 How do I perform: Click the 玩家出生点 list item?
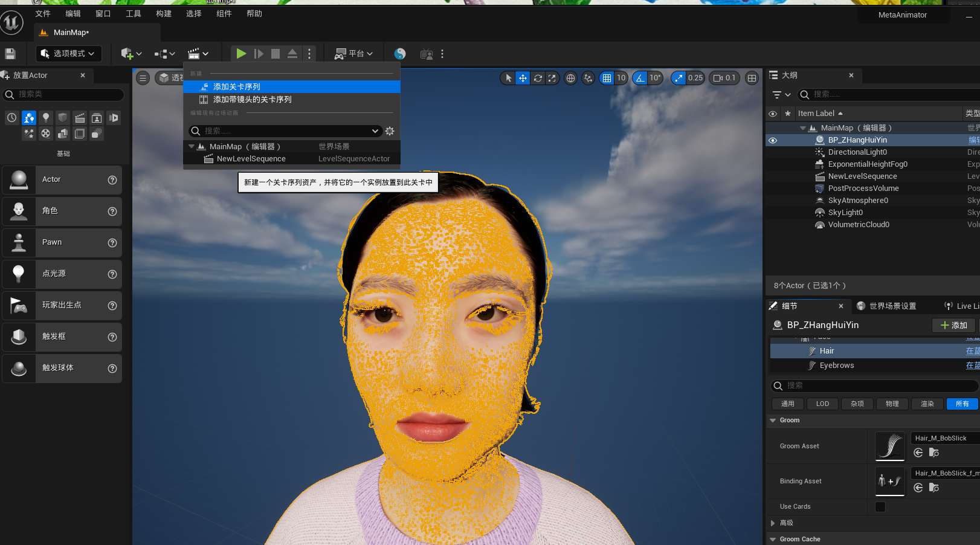(x=62, y=305)
